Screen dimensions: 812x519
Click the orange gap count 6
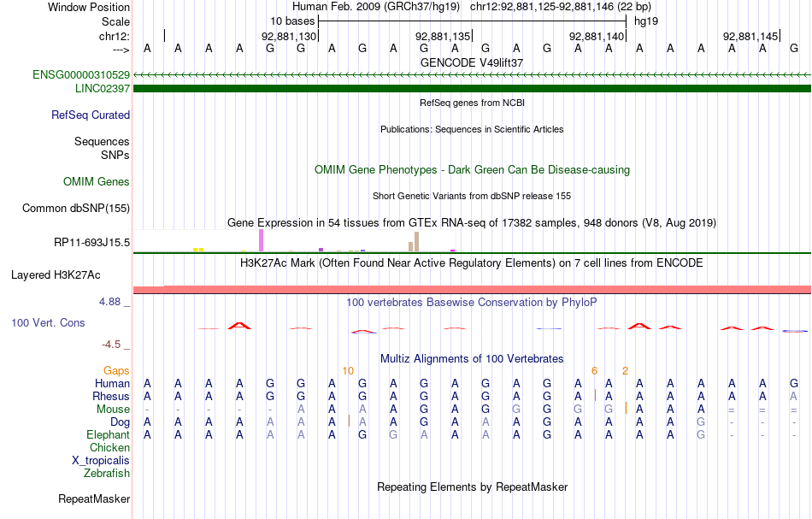pyautogui.click(x=595, y=371)
